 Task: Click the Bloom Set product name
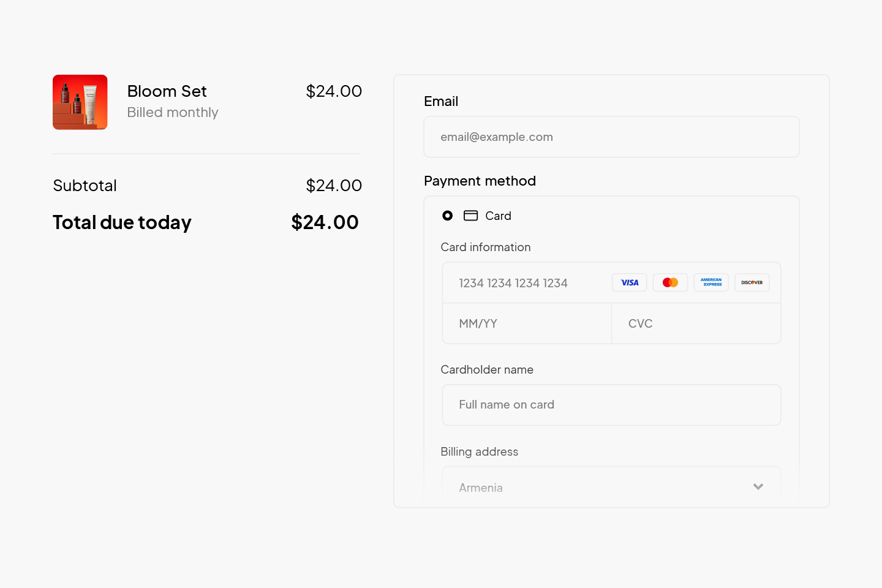coord(167,91)
